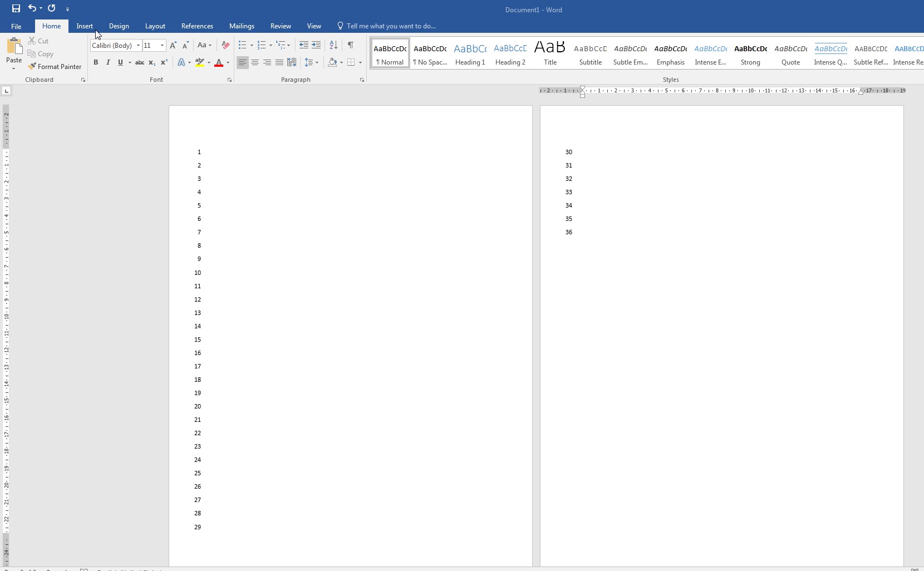Apply a bulleted list
The height and width of the screenshot is (571, 924).
[242, 46]
